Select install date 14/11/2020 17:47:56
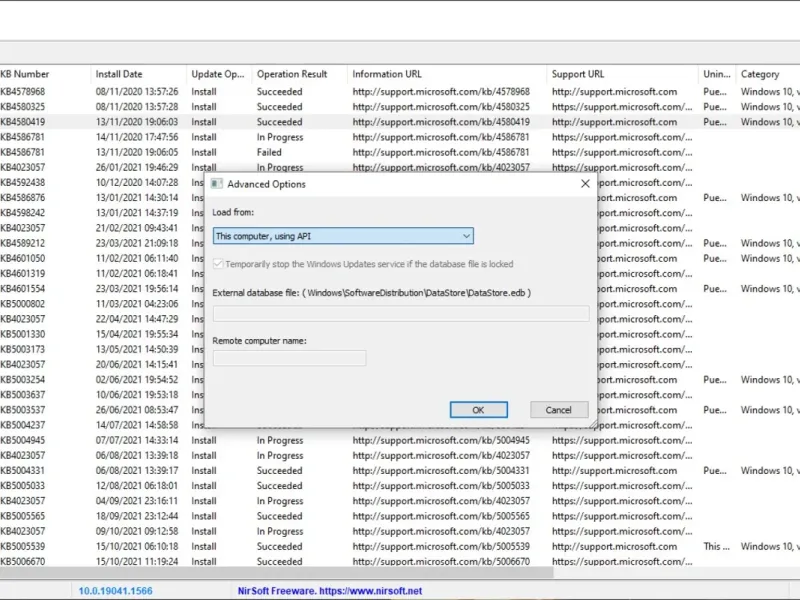800x600 pixels. pyautogui.click(x=137, y=137)
